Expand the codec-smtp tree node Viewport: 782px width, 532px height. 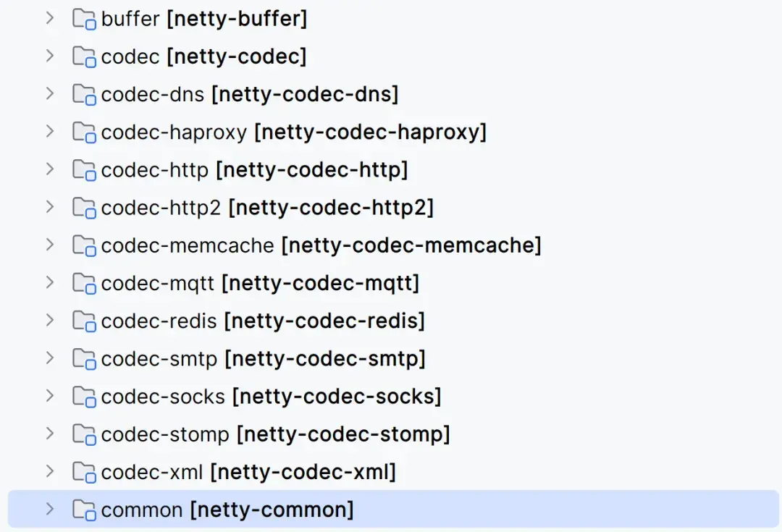click(49, 358)
